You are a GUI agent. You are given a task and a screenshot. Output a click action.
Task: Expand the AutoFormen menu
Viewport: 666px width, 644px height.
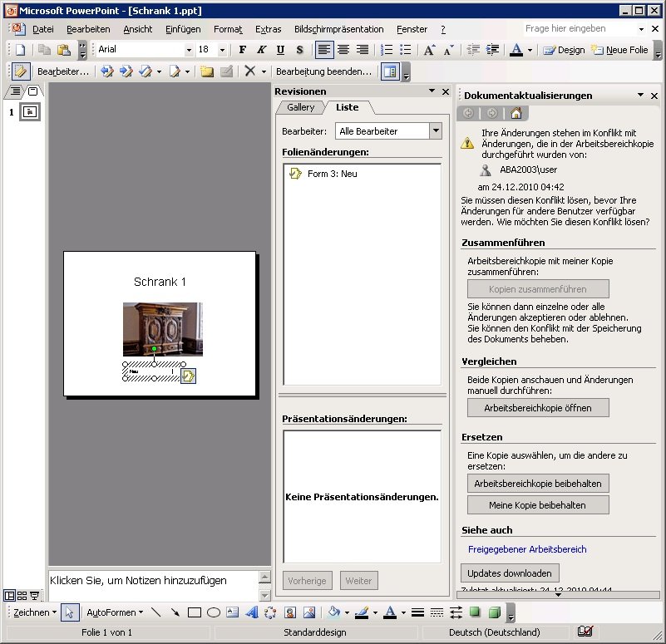click(114, 612)
